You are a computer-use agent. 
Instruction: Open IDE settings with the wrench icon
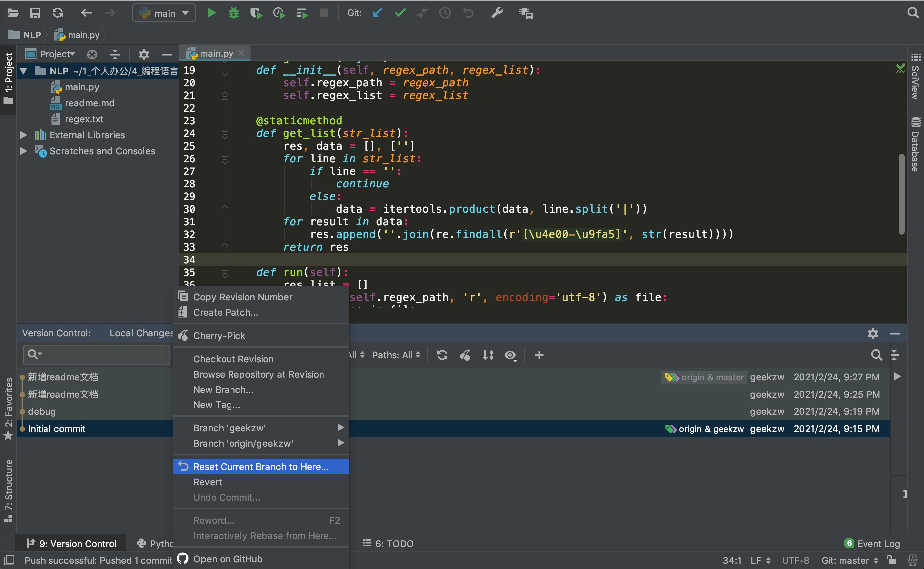497,12
